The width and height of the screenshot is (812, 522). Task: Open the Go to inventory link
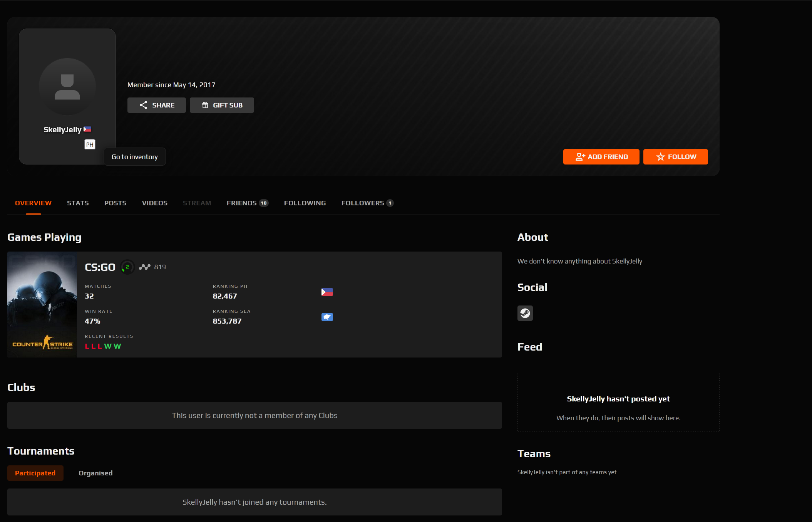pyautogui.click(x=135, y=157)
